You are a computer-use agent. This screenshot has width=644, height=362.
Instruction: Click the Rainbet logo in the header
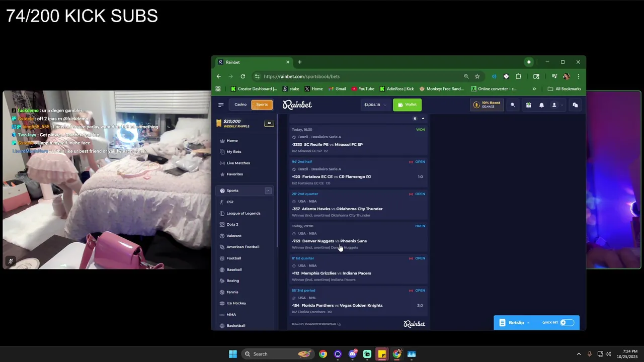(297, 105)
